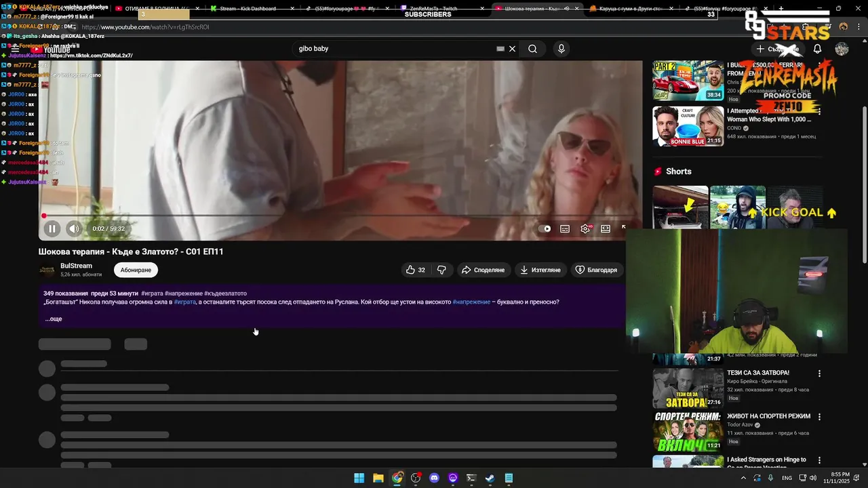Click the page vertical scrollbar
Screen dimensions: 868x488
pyautogui.click(x=863, y=186)
